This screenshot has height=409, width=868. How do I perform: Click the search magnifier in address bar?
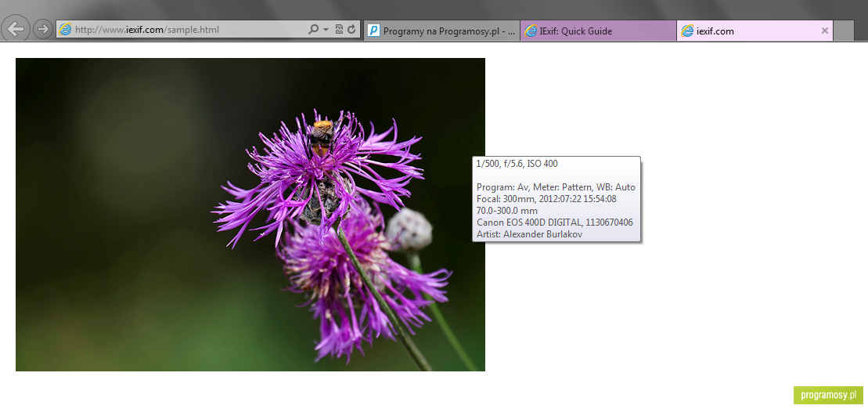(313, 29)
